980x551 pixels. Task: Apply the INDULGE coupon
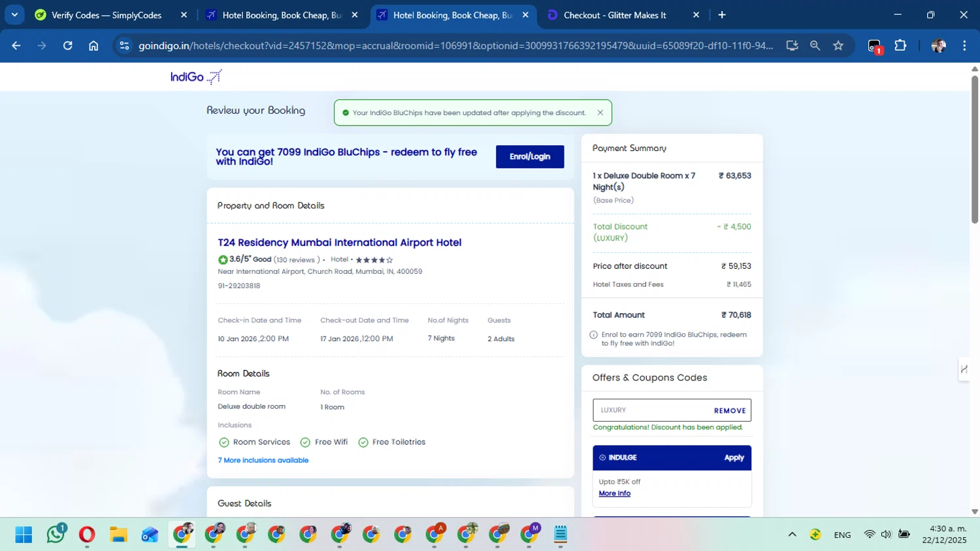coord(734,458)
